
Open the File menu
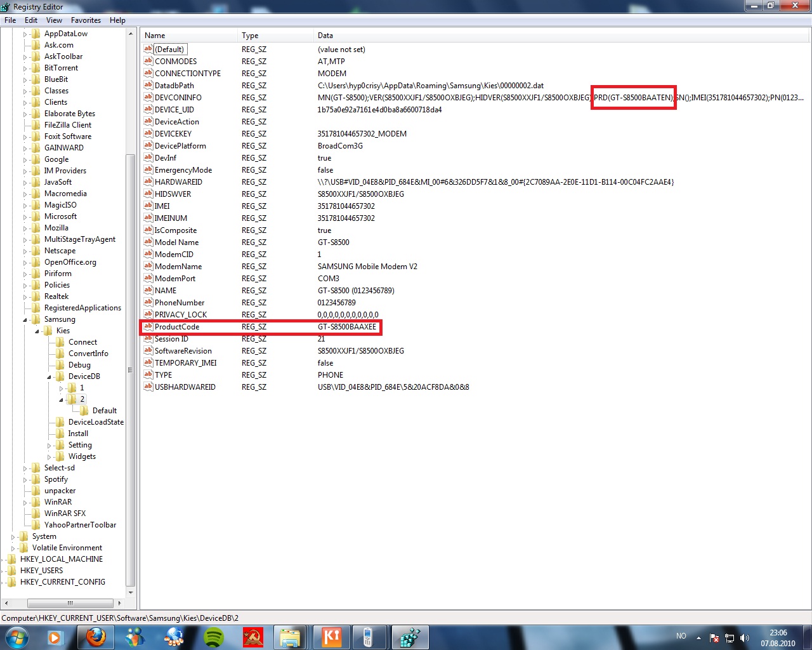(x=10, y=20)
